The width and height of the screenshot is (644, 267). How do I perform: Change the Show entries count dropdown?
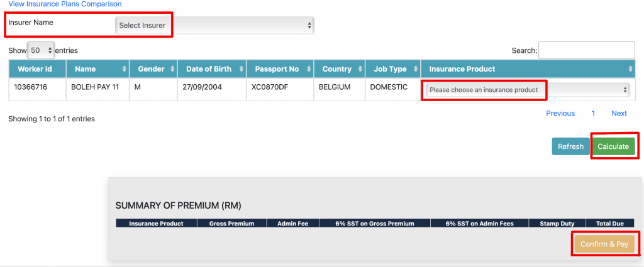coord(42,50)
